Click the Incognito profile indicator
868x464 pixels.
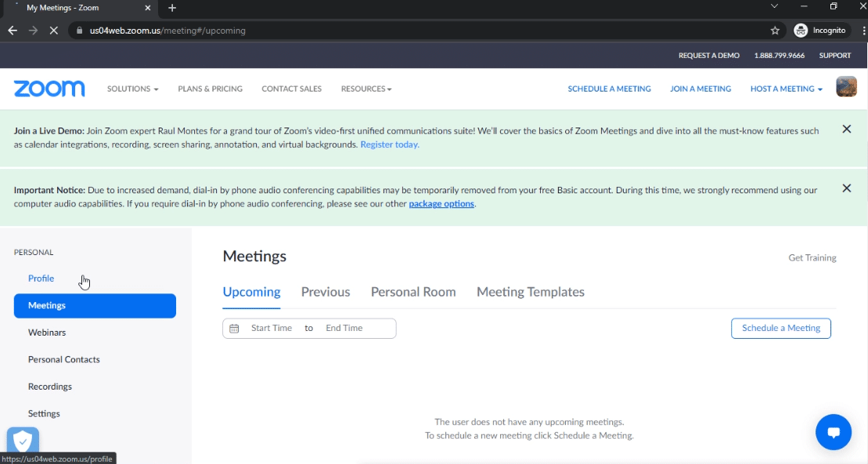[819, 31]
